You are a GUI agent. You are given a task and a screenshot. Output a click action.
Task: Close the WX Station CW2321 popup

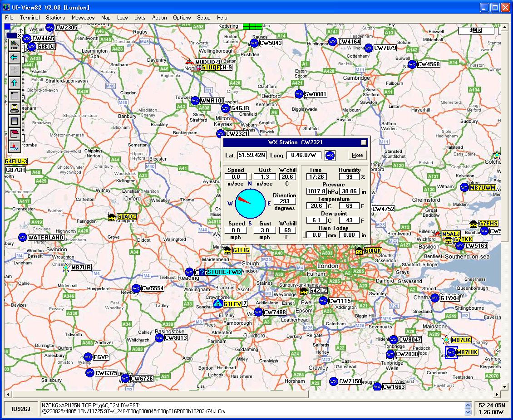tap(364, 142)
